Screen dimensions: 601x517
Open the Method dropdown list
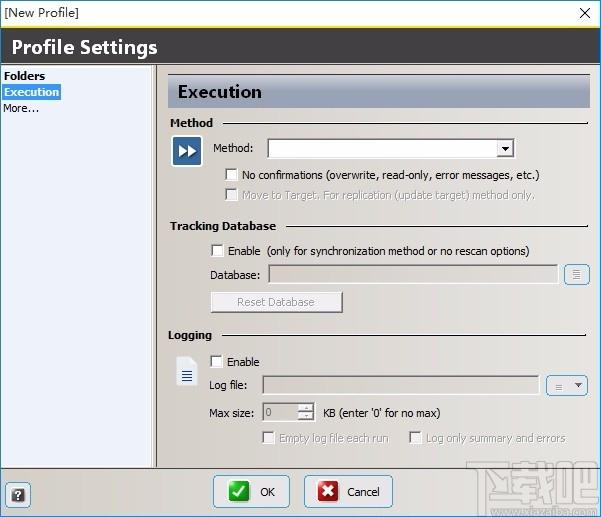click(505, 148)
